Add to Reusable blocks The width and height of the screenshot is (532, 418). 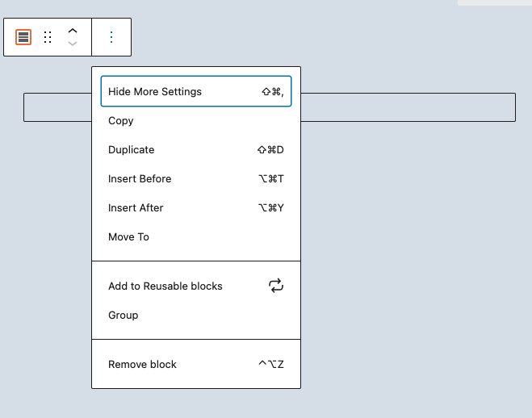[196, 286]
